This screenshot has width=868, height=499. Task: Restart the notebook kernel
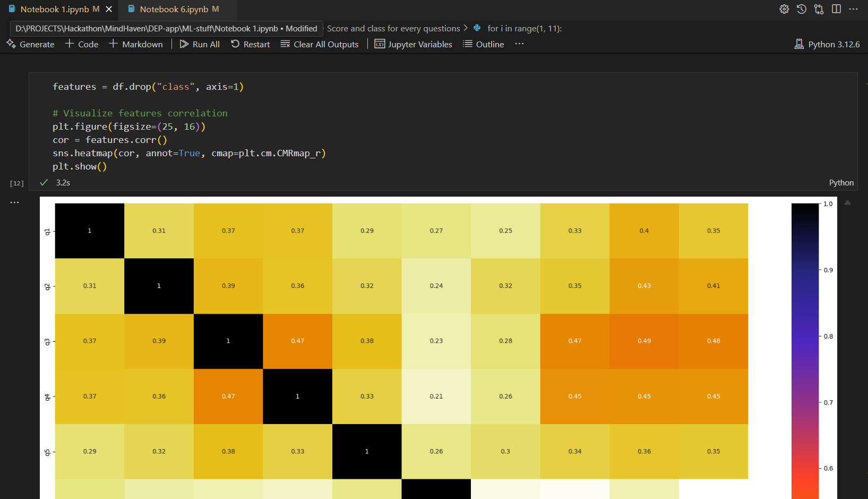click(x=251, y=44)
